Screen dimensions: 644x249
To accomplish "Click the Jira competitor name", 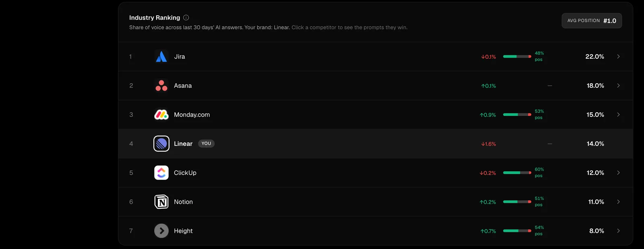I will pyautogui.click(x=180, y=57).
